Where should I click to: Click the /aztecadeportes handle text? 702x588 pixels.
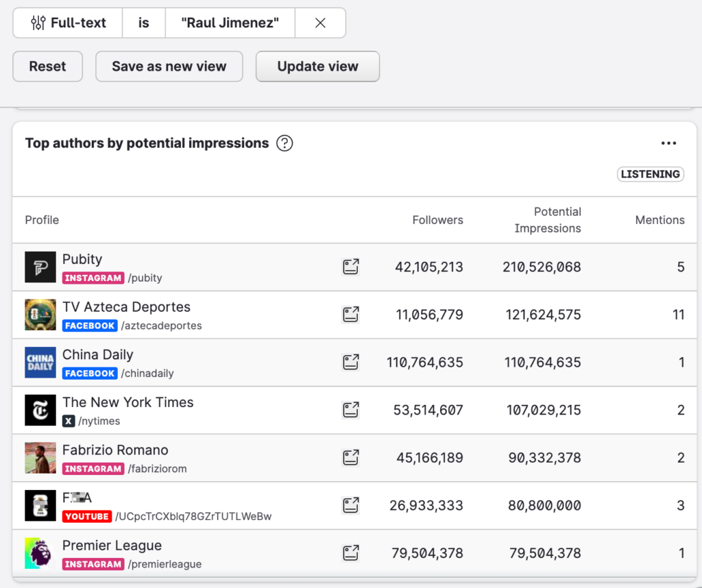162,326
